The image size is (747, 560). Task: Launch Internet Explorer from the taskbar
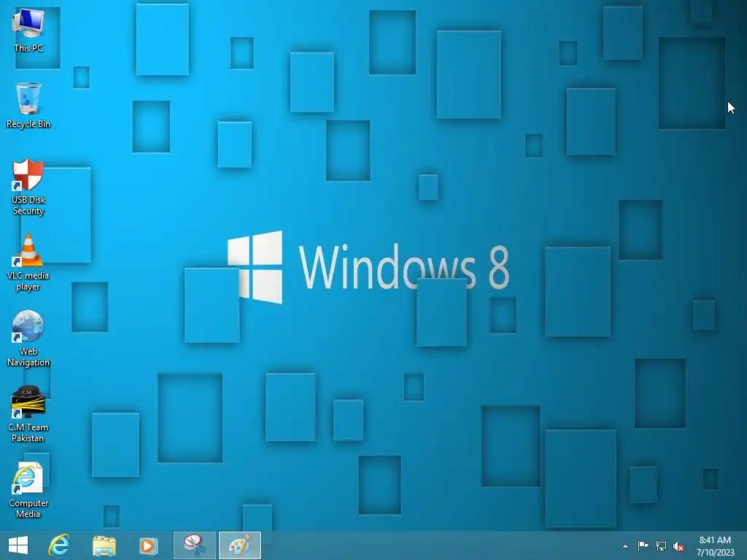[58, 545]
